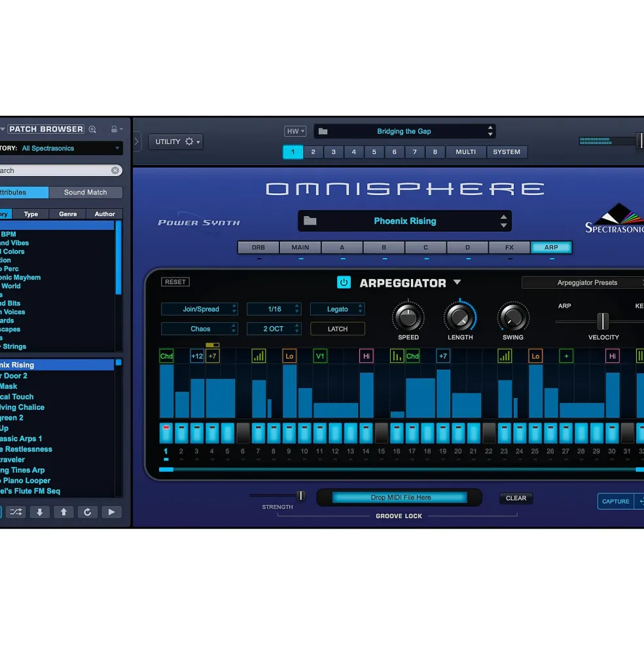
Task: Shuffle patches with the shuffle icon
Action: tap(16, 512)
